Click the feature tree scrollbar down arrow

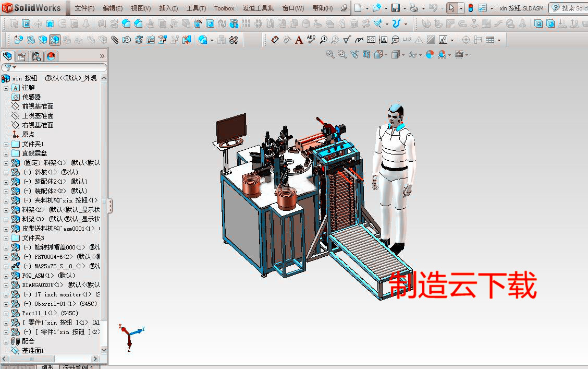[103, 351]
